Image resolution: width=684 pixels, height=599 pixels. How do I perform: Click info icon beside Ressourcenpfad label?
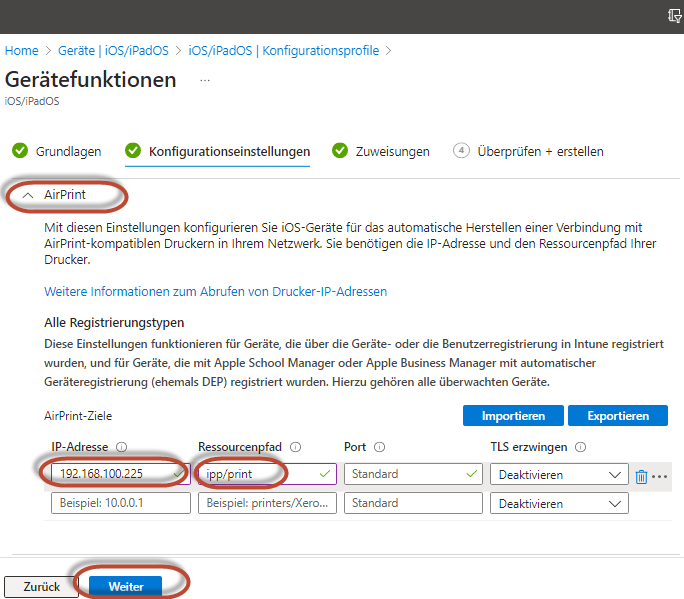pyautogui.click(x=296, y=448)
